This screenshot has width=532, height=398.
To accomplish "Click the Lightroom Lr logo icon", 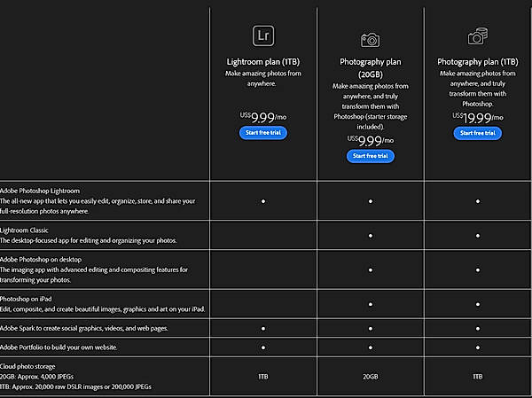I will [262, 36].
